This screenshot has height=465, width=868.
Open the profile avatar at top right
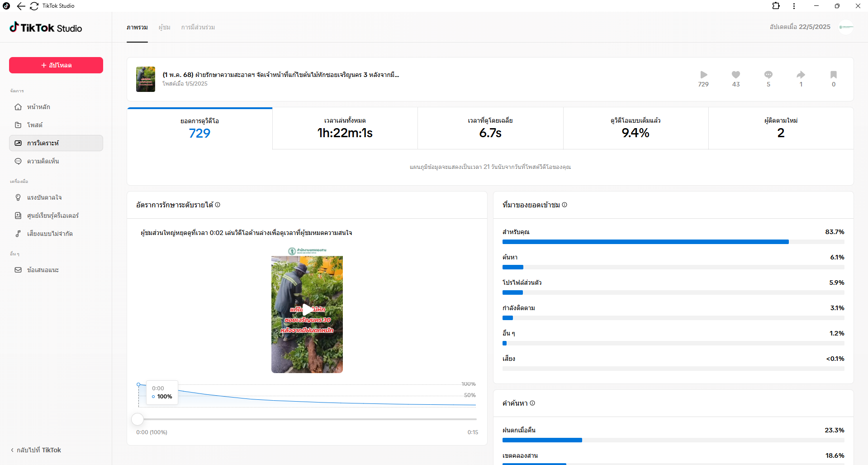846,27
